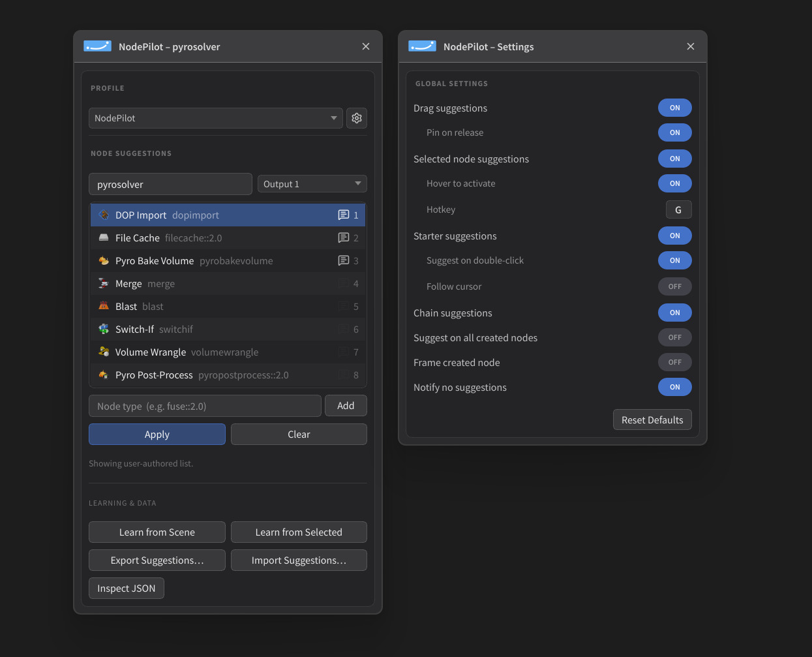Close the NodePilot pyrosolver window
Viewport: 812px width, 657px height.
pos(366,46)
